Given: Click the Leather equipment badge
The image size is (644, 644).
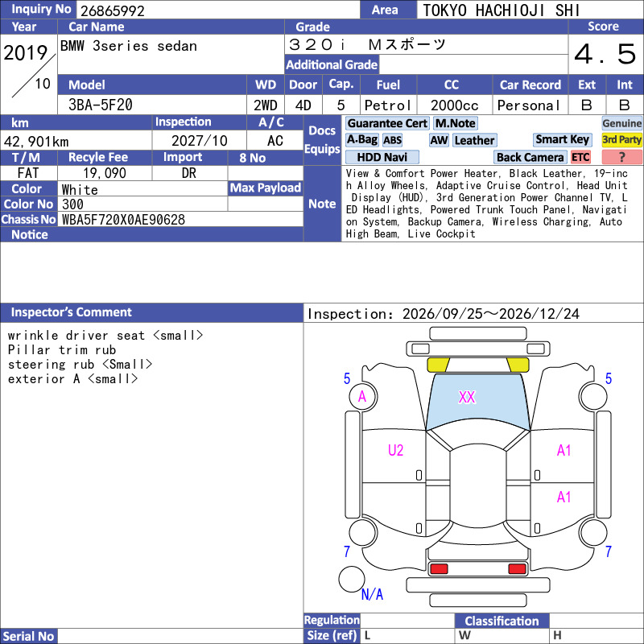Looking at the screenshot, I should (x=474, y=140).
